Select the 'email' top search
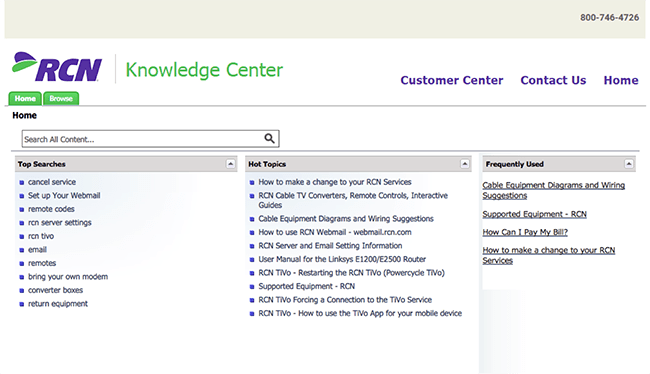 pyautogui.click(x=37, y=250)
